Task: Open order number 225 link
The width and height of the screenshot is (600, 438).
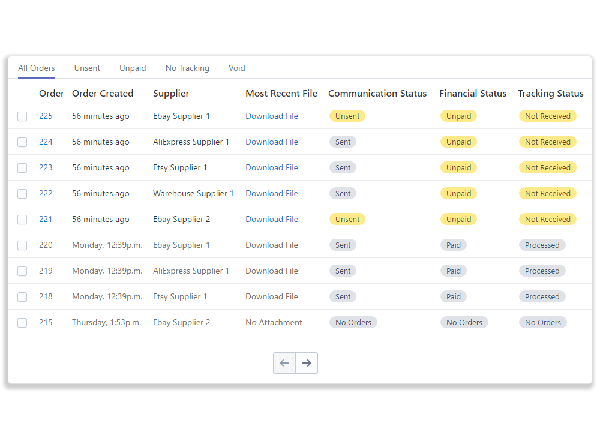Action: [x=46, y=116]
